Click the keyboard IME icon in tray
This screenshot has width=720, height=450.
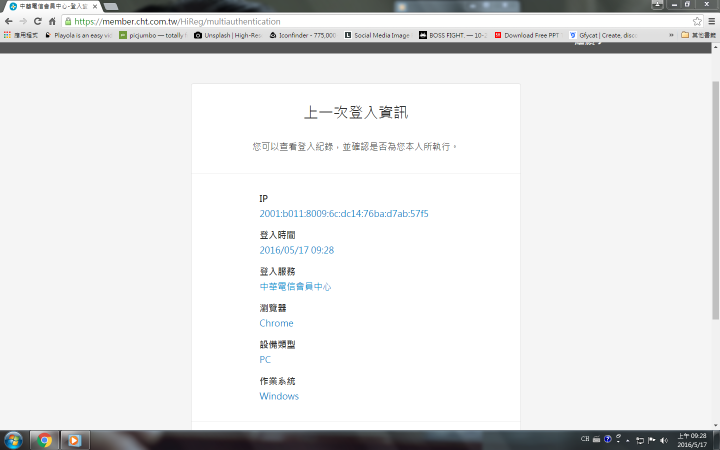[596, 439]
